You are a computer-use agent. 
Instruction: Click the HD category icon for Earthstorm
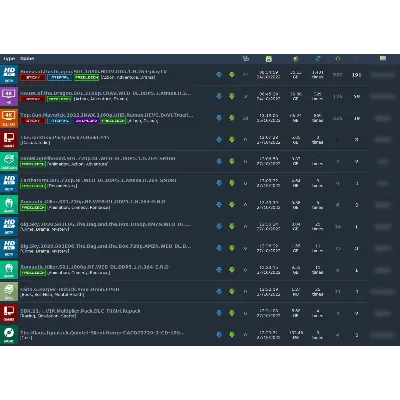[9, 183]
